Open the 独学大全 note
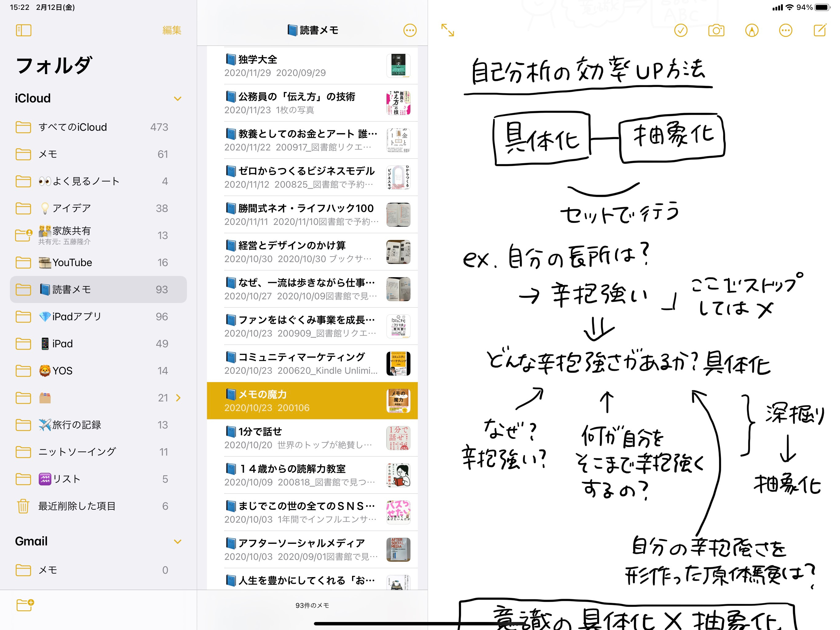This screenshot has width=840, height=630. click(x=312, y=66)
